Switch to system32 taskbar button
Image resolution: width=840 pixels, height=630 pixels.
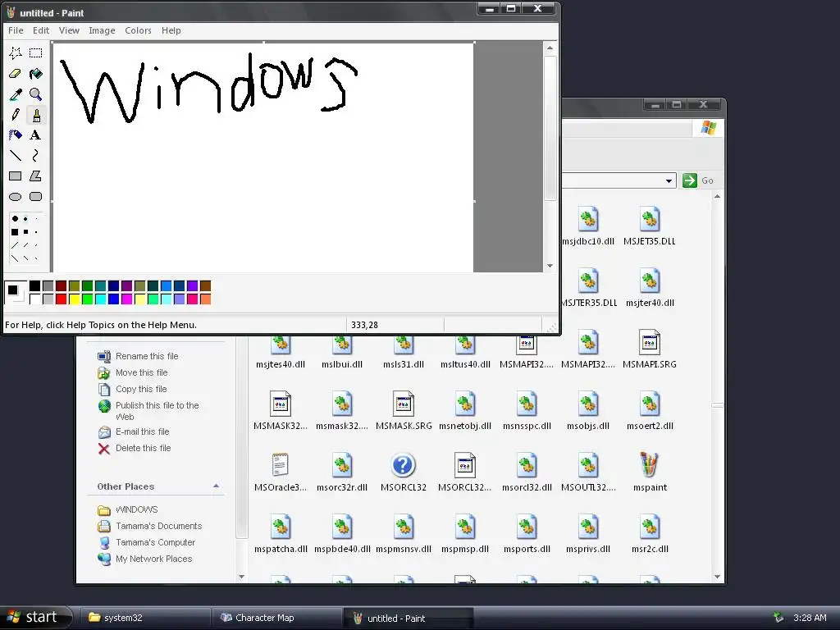(x=144, y=618)
